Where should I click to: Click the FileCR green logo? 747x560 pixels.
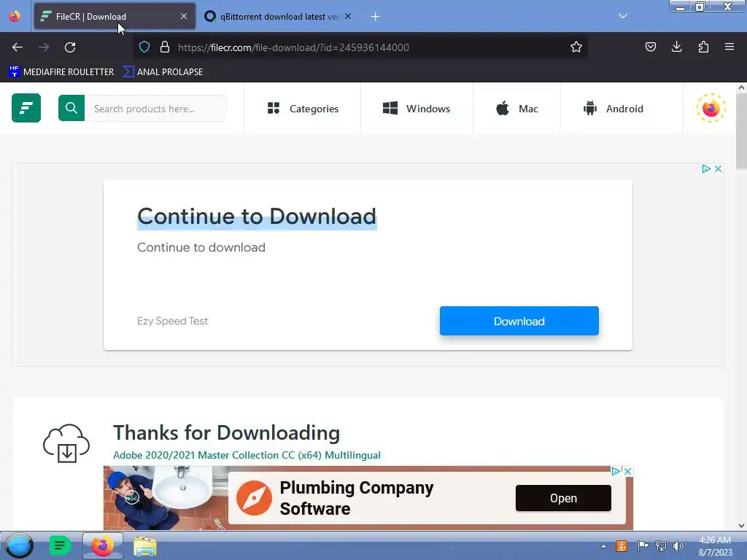[x=26, y=108]
